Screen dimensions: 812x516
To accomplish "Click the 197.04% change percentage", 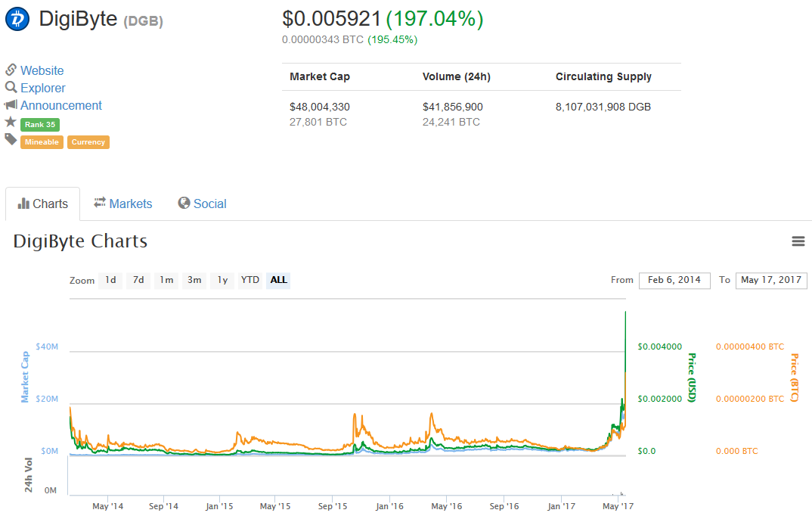I will coord(435,19).
